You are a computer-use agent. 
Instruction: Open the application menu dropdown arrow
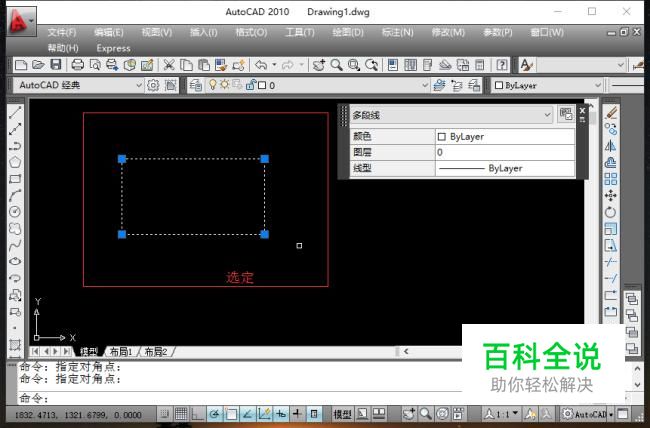tap(32, 20)
